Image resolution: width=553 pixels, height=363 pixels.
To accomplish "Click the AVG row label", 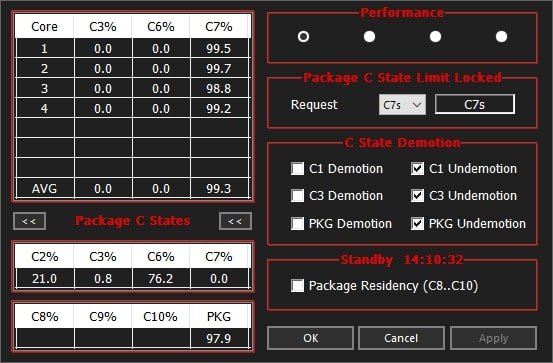I will (x=44, y=188).
